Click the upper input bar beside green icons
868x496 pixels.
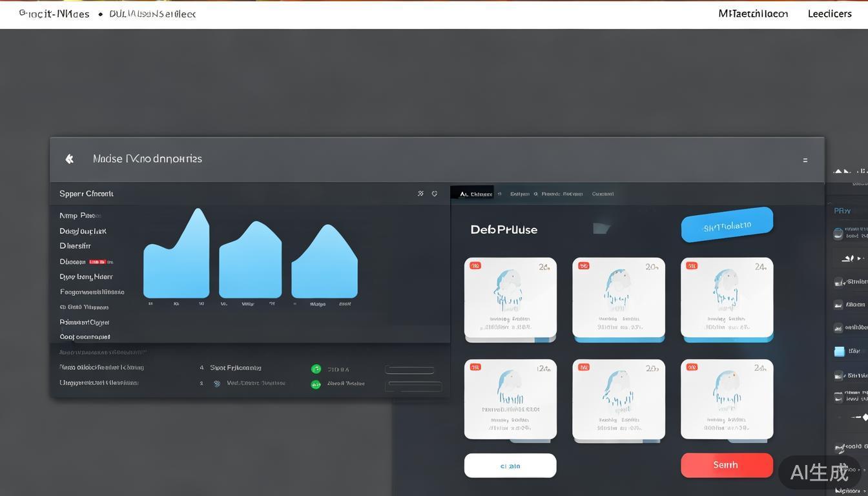click(409, 370)
